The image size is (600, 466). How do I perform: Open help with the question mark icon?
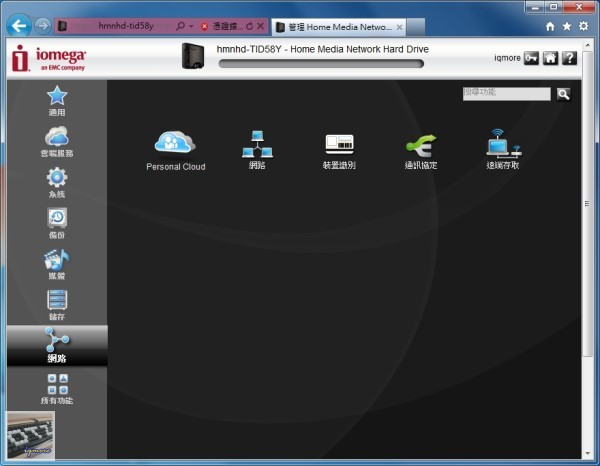[x=569, y=58]
